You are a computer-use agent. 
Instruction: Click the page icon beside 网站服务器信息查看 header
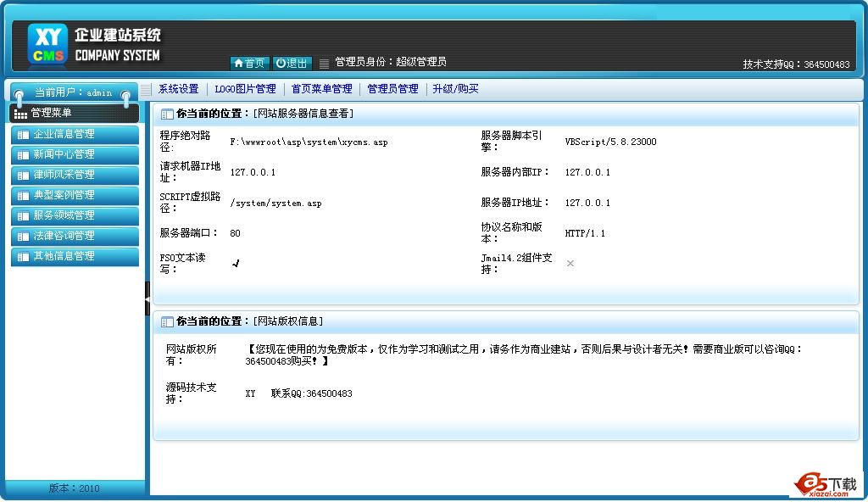tap(166, 113)
